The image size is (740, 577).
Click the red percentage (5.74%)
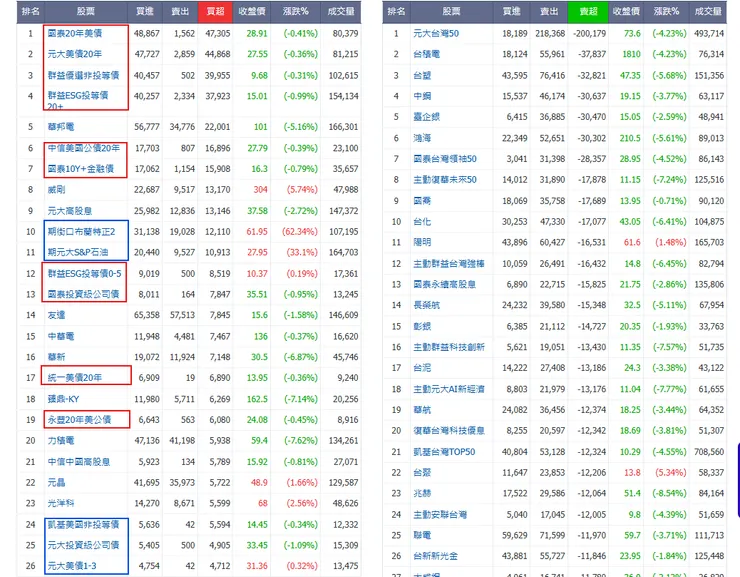pyautogui.click(x=302, y=190)
